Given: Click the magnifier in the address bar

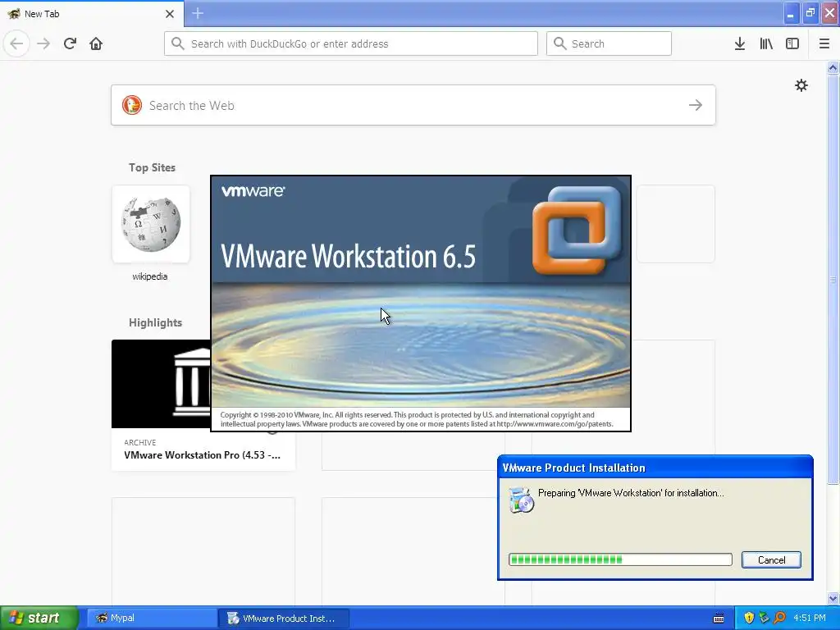Looking at the screenshot, I should point(178,43).
